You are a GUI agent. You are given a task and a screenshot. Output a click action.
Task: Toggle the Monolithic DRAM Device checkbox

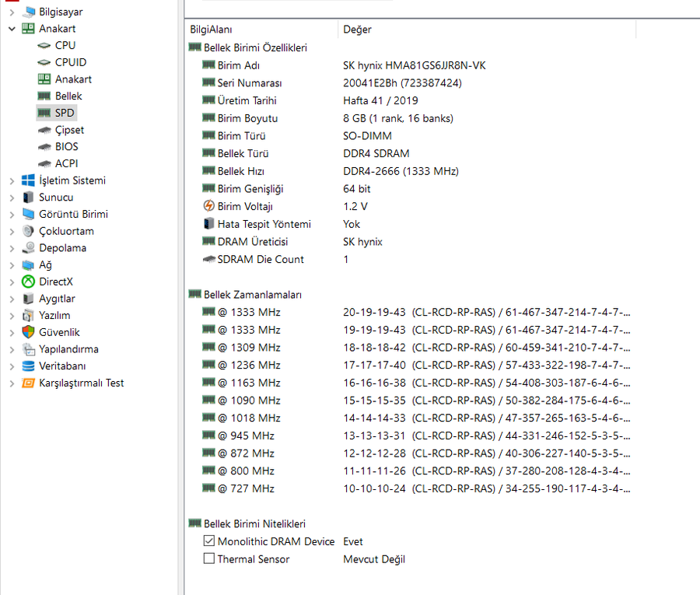tap(208, 541)
